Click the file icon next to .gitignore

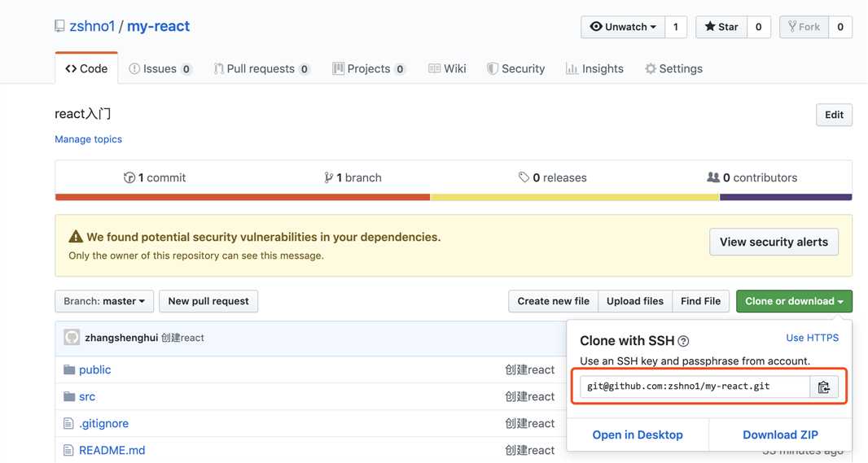[x=68, y=424]
